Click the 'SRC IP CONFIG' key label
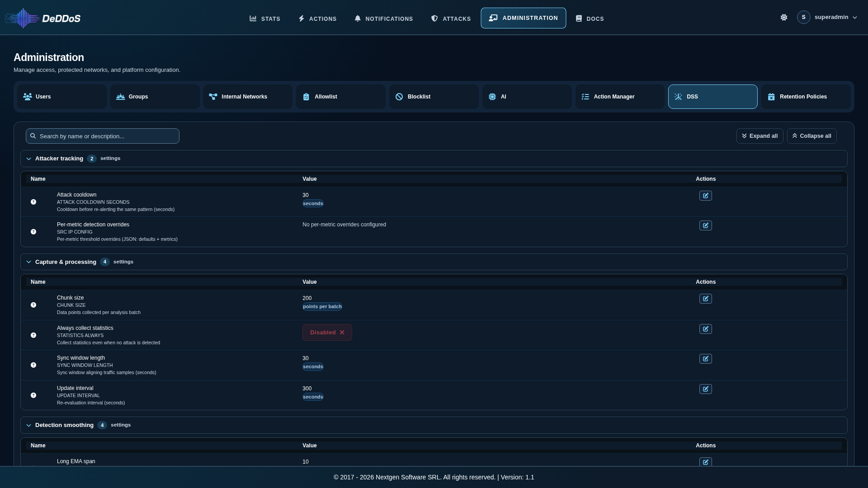This screenshot has height=488, width=868. (x=75, y=232)
